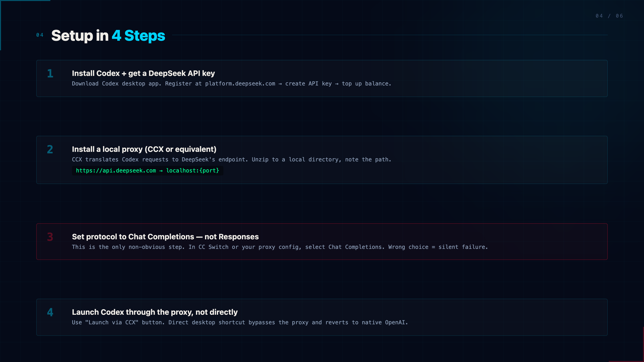
Task: Click 'Launch Codex through the proxy' heading
Action: point(155,312)
